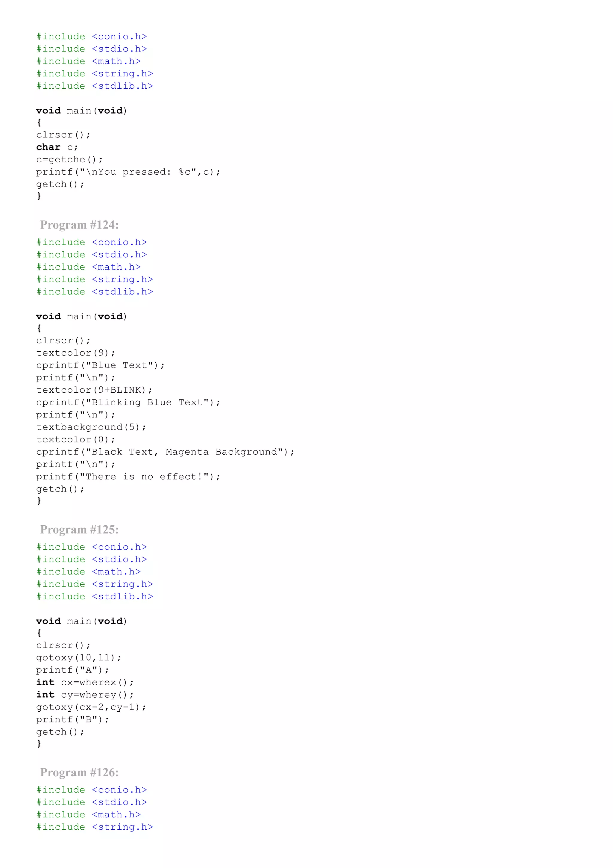Click the 'Program #126:' heading
Image resolution: width=613 pixels, height=868 pixels.
pyautogui.click(x=79, y=772)
